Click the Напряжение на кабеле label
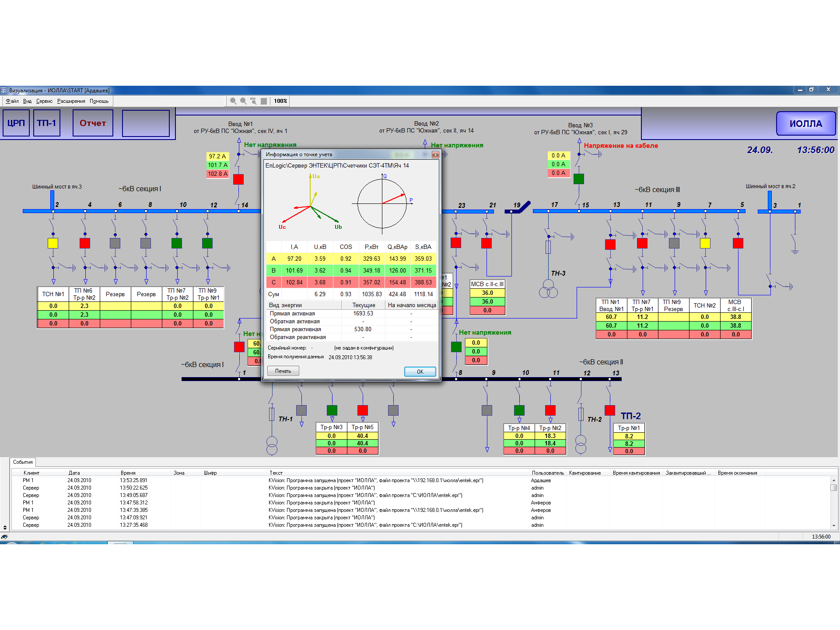 click(x=621, y=146)
